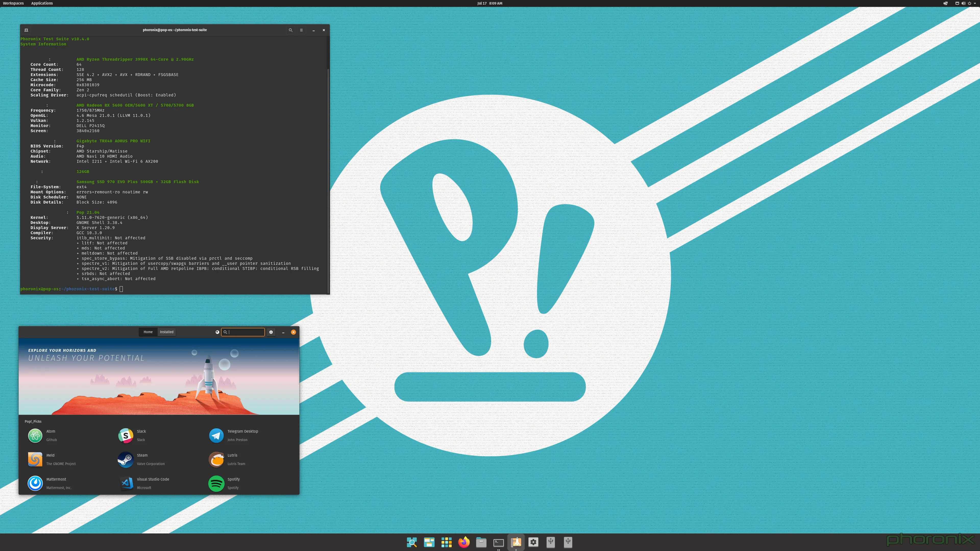Click 'Samsung SSD 970 EVO Plus' line

pos(138,182)
